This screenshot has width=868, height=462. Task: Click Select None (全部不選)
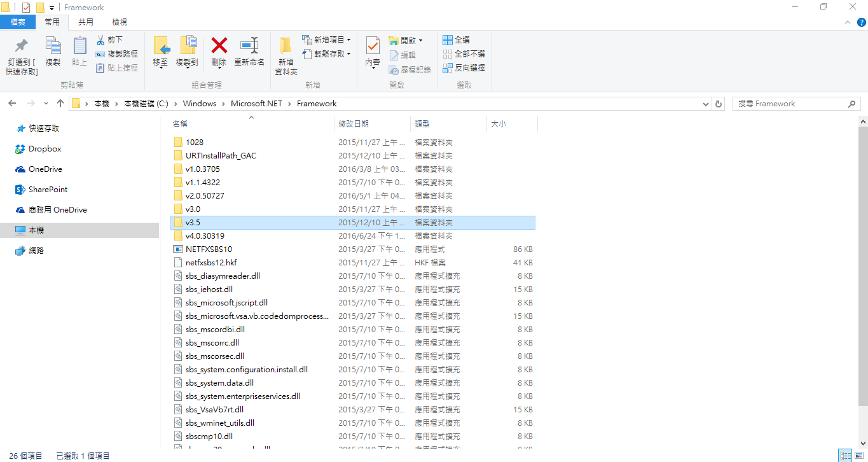[x=464, y=54]
